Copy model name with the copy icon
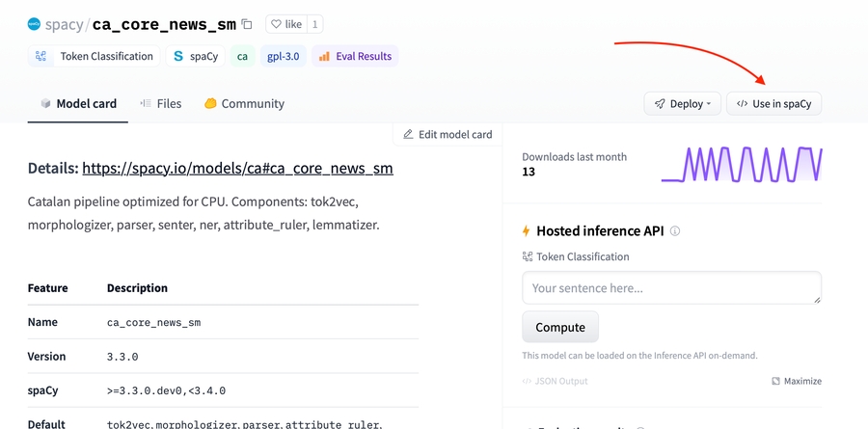The height and width of the screenshot is (429, 868). pos(247,24)
